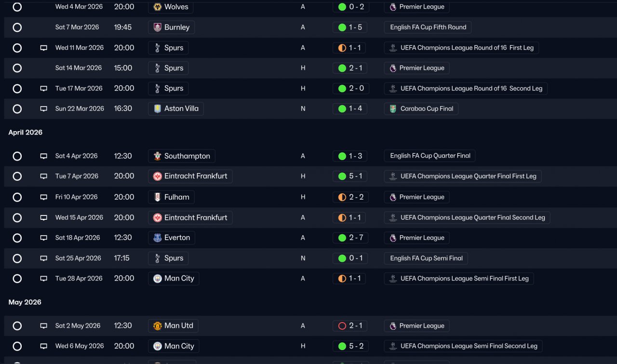Open the Southampton team button

pyautogui.click(x=182, y=156)
